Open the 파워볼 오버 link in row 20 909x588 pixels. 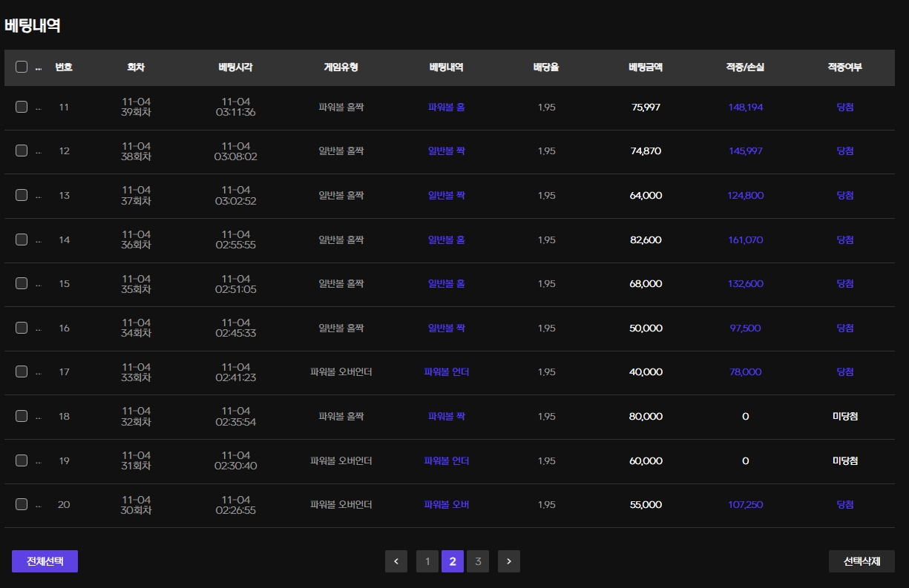click(x=446, y=504)
